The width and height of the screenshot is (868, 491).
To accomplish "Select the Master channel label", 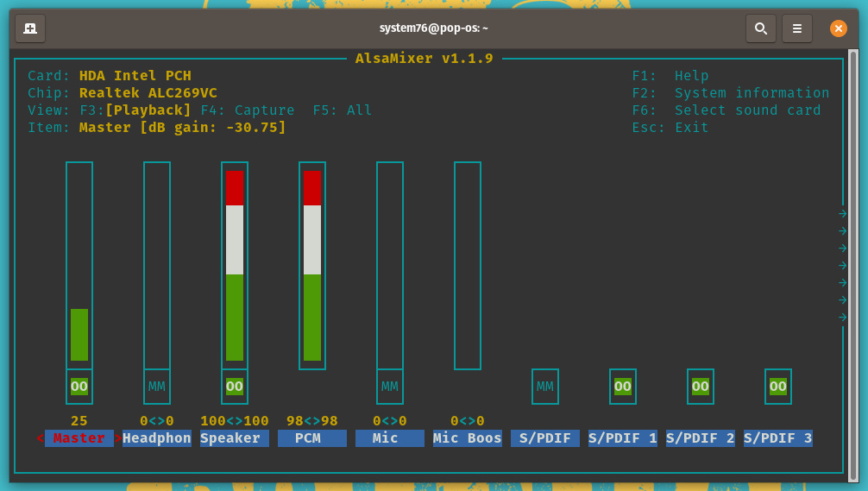I will 79,437.
